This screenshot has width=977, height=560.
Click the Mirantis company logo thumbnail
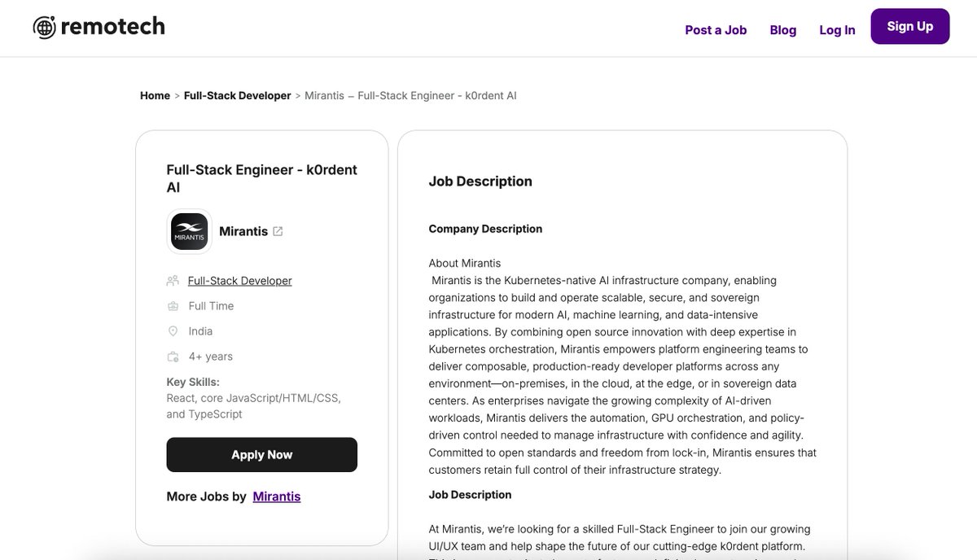coord(190,231)
